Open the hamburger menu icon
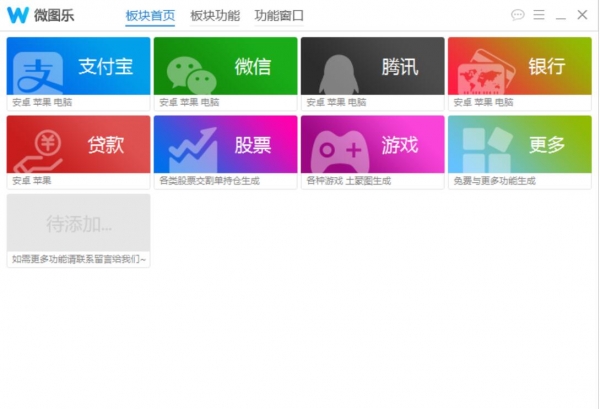The image size is (600, 409). point(539,15)
